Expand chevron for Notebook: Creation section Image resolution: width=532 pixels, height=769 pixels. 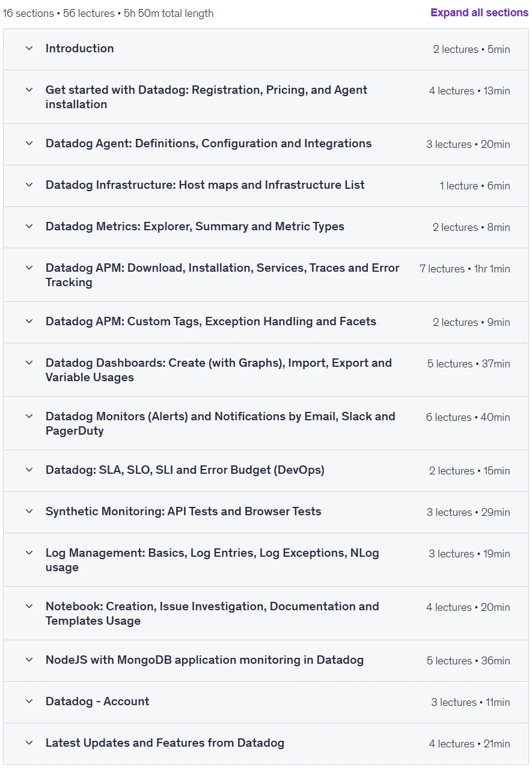pyautogui.click(x=29, y=606)
